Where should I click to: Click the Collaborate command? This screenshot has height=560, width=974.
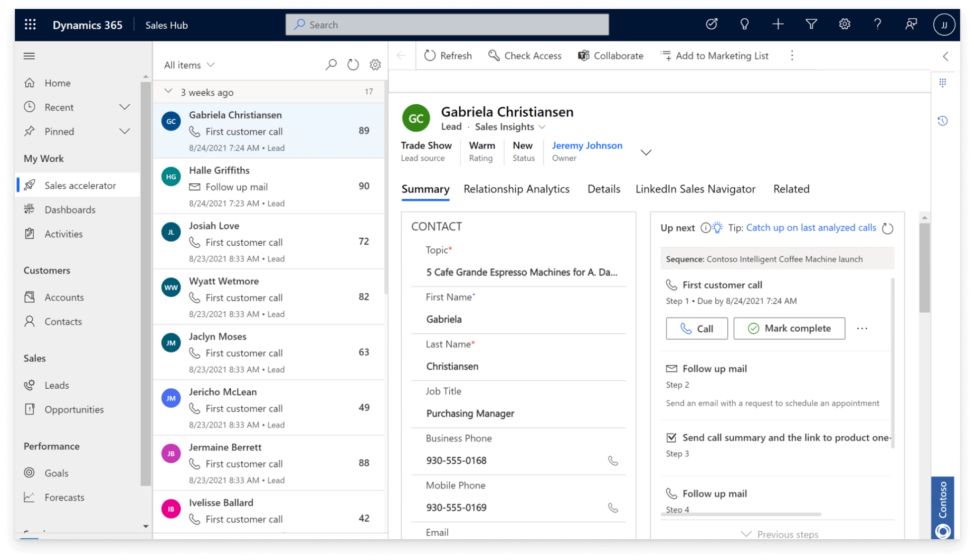(611, 56)
